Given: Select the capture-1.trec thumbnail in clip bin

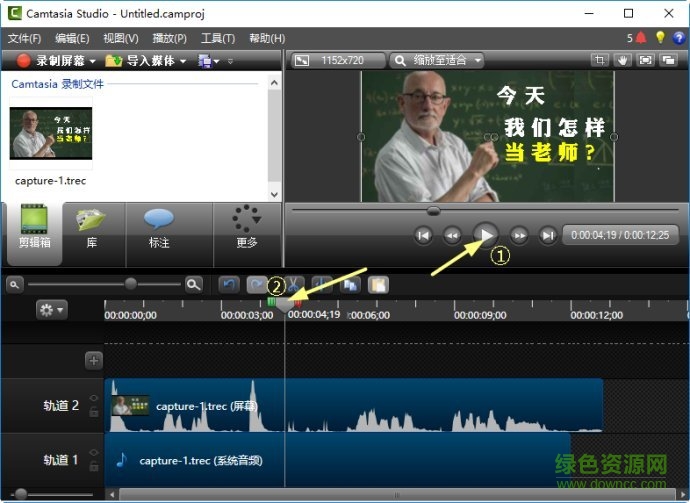Looking at the screenshot, I should [x=50, y=133].
